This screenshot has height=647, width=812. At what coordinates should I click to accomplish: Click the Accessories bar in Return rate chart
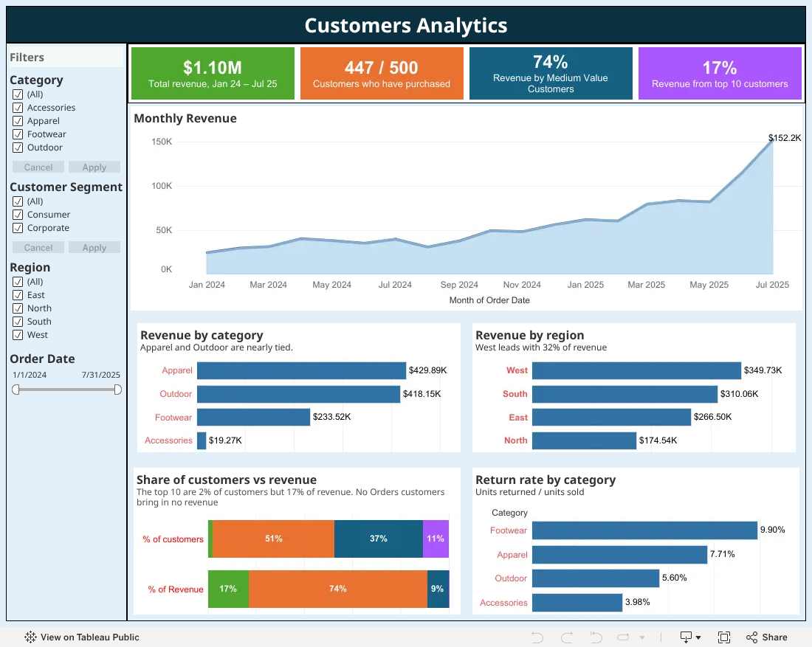pyautogui.click(x=577, y=603)
